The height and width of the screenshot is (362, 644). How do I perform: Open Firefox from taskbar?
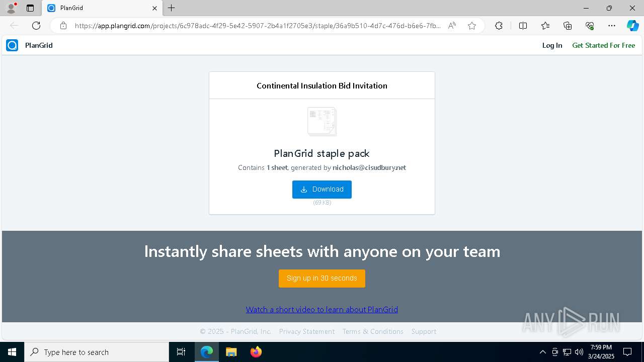pyautogui.click(x=256, y=352)
